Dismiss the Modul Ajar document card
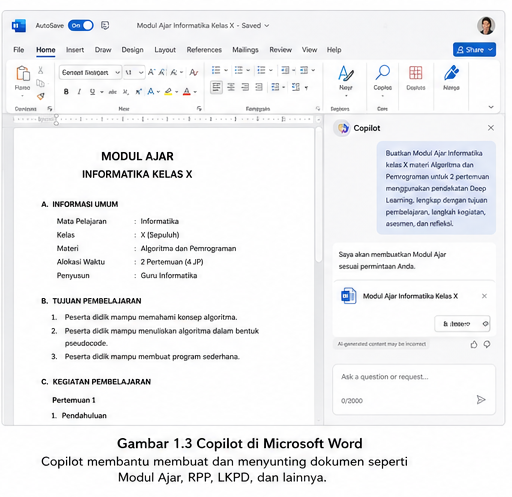Screen dimensions: 512x497 point(484,296)
